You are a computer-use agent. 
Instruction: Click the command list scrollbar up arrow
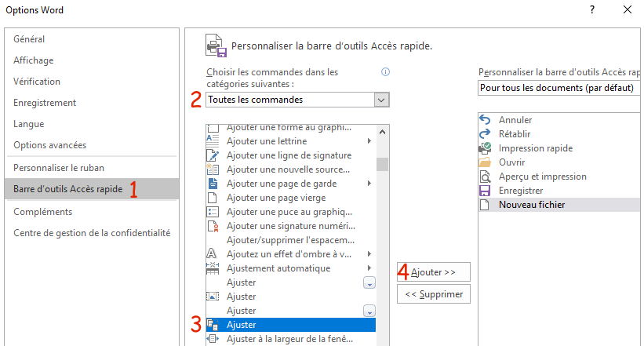click(382, 132)
